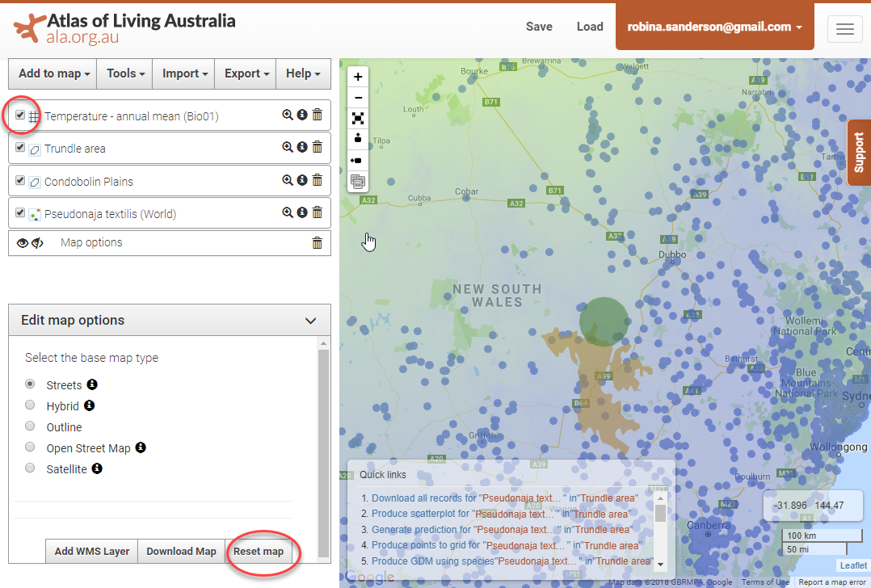The height and width of the screenshot is (588, 871).
Task: Zoom to Pseudonaja textilis layer
Action: pos(287,212)
